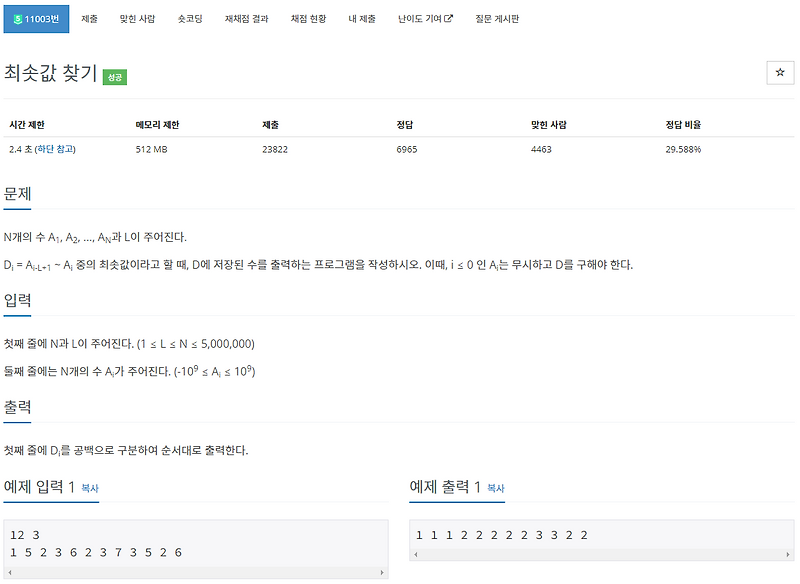The width and height of the screenshot is (800, 584).
Task: Toggle the star bookmark for this problem
Action: coord(781,73)
